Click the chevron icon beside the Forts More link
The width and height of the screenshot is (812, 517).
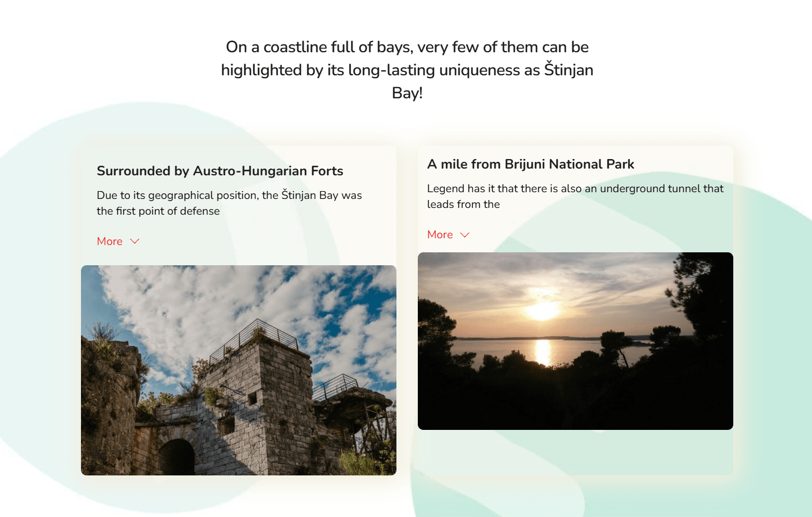coord(134,241)
